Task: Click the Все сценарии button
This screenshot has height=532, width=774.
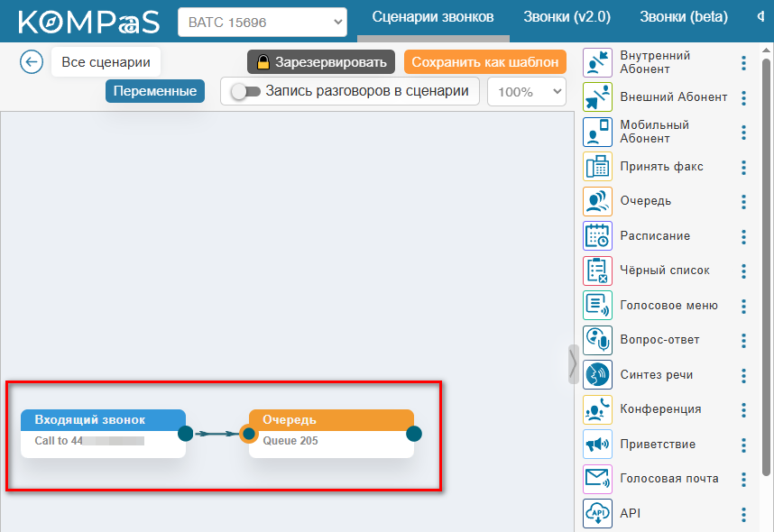Action: 106,62
